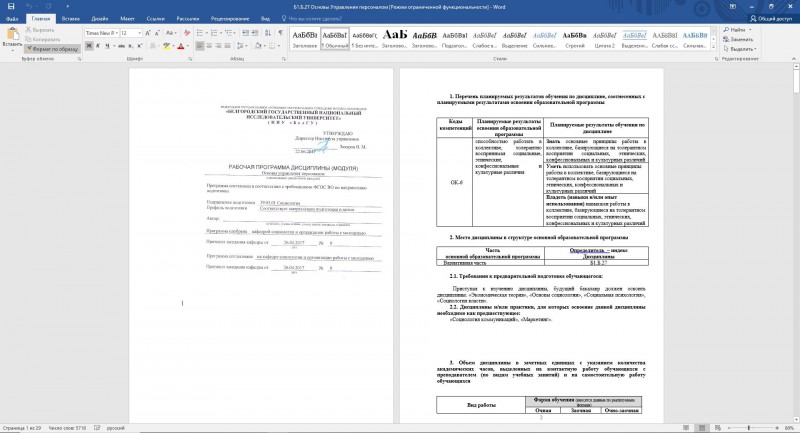
Task: Switch to the Вставка tab
Action: [x=70, y=19]
